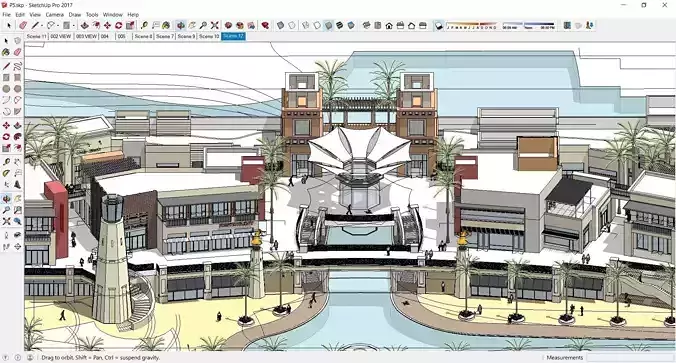
Task: Toggle Show/Hide Shadows button
Action: tap(438, 26)
